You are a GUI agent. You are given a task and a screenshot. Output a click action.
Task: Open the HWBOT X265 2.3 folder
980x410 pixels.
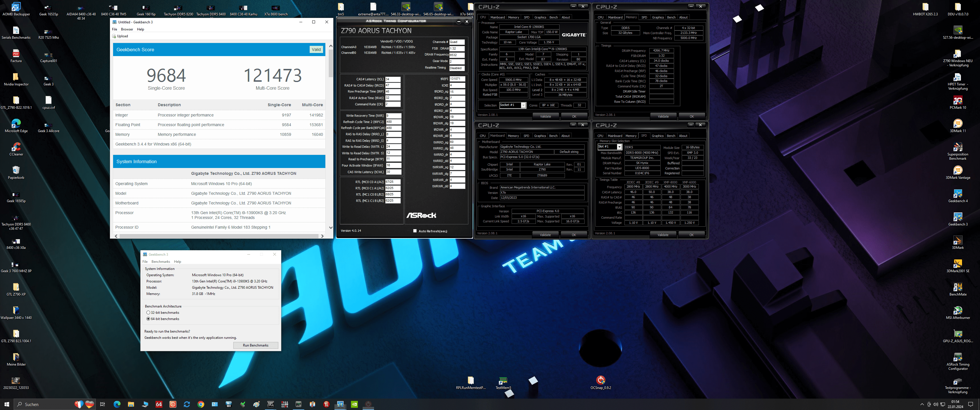[925, 9]
